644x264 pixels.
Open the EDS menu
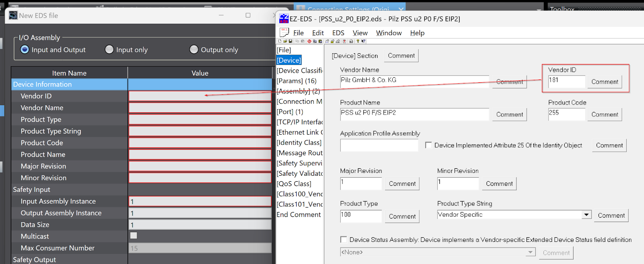[338, 33]
